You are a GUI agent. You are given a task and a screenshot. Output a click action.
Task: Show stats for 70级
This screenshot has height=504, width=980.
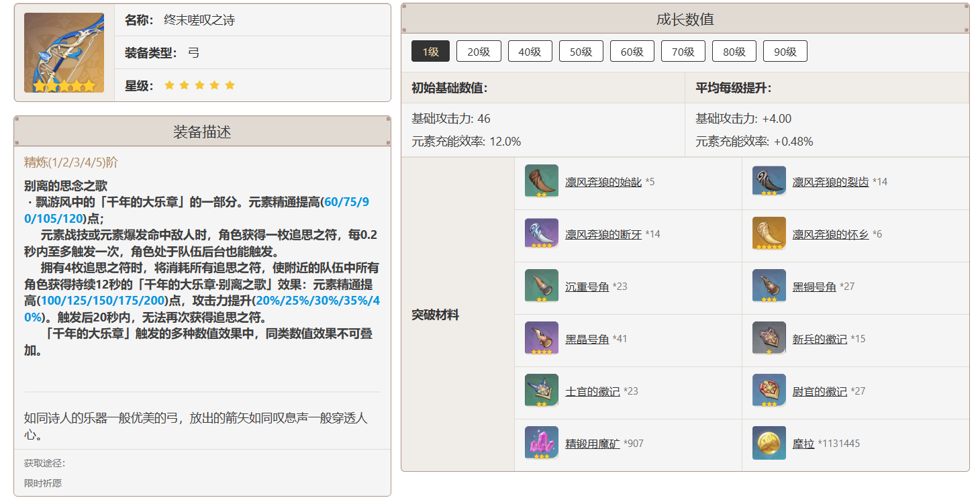683,52
